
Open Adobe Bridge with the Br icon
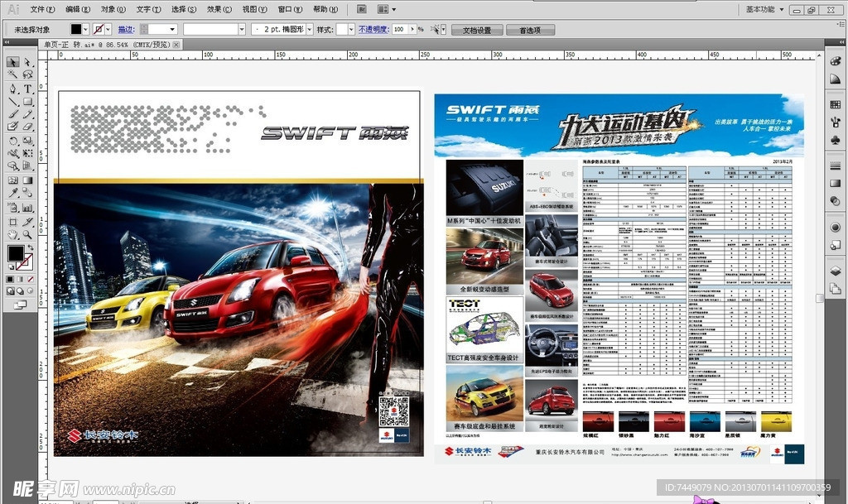pyautogui.click(x=362, y=9)
